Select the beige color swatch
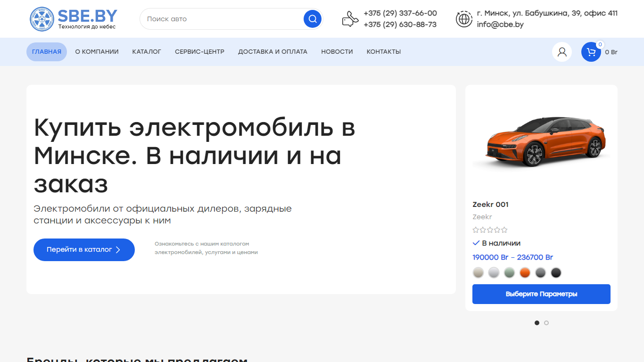644x362 pixels. coord(479,272)
